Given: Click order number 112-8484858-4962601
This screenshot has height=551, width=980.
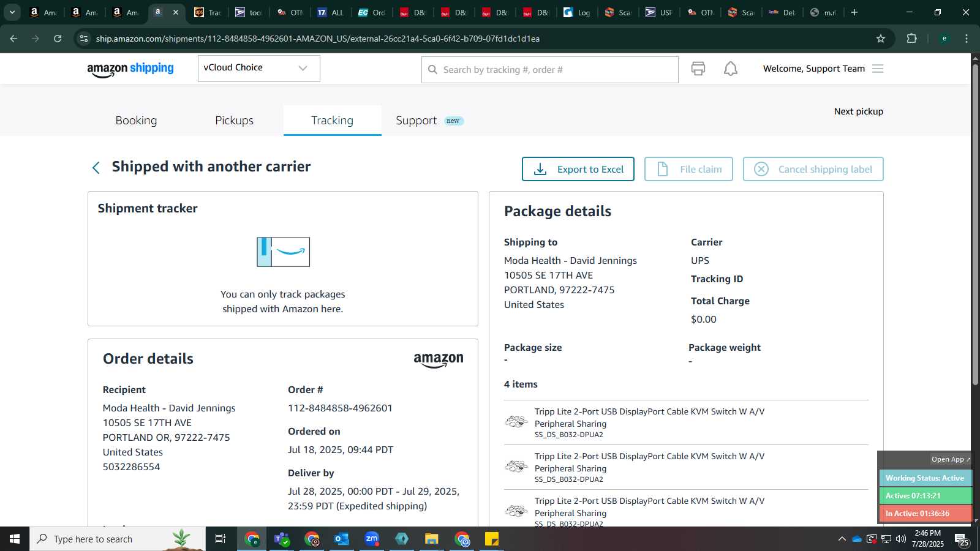Looking at the screenshot, I should tap(340, 408).
